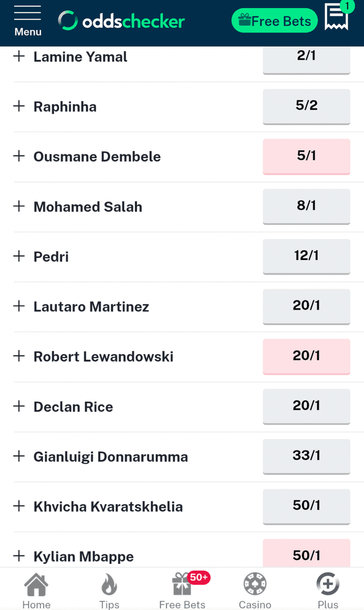Click the green Free Bets button

pyautogui.click(x=275, y=21)
